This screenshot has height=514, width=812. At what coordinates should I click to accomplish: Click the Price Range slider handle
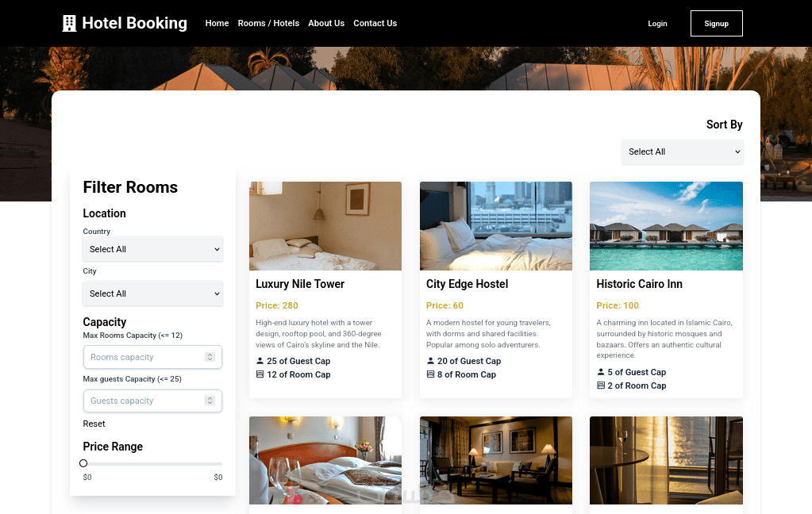pyautogui.click(x=83, y=463)
